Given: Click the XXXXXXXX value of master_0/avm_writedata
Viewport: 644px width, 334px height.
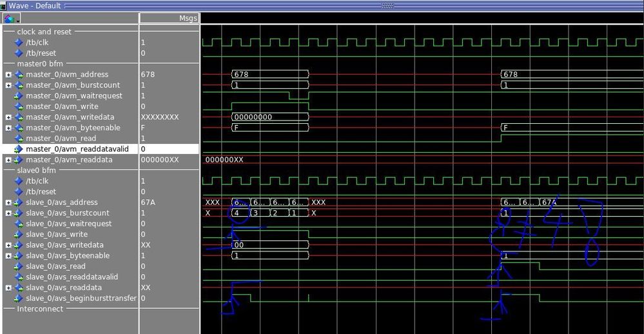Looking at the screenshot, I should coord(159,117).
